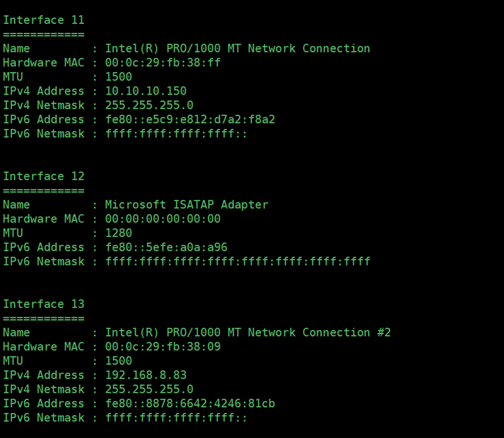Click MAC address 00:0c:29:fb:38:09
This screenshot has height=438, width=504.
163,346
